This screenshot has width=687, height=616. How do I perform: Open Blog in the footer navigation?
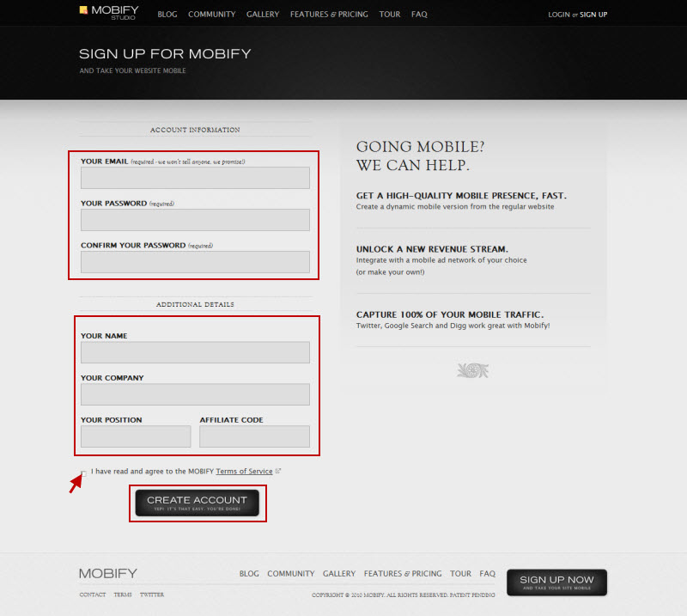[249, 573]
